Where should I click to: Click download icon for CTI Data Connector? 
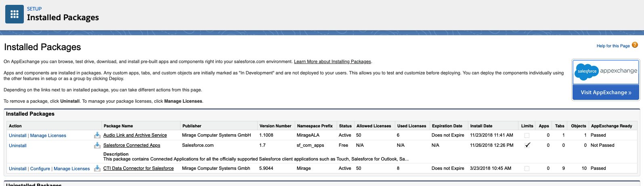click(x=97, y=168)
